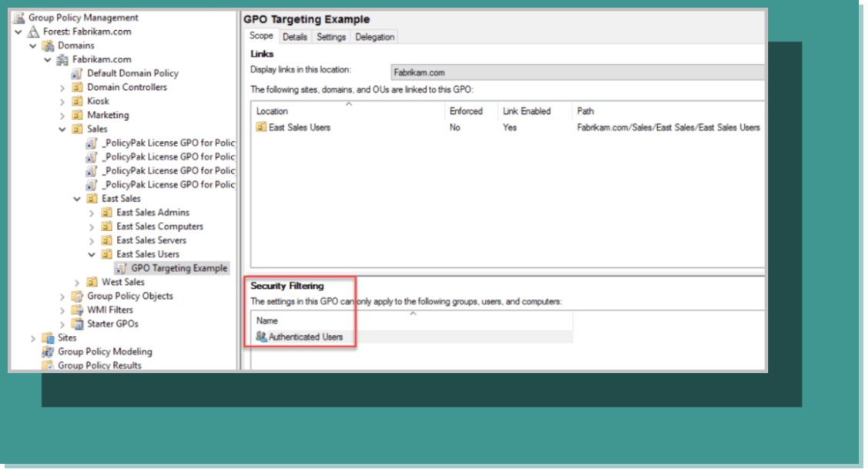
Task: Click the Sales OU icon
Action: (78, 129)
